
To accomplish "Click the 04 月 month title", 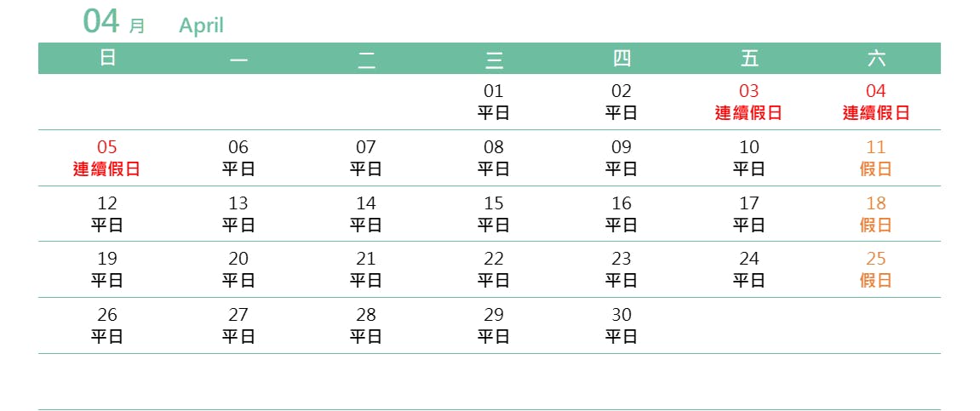I will [x=113, y=22].
